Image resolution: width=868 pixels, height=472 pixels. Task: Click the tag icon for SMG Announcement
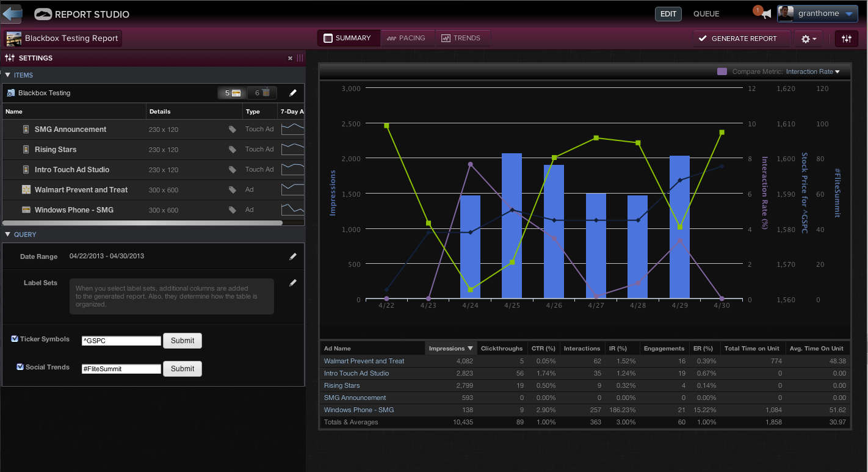(233, 129)
